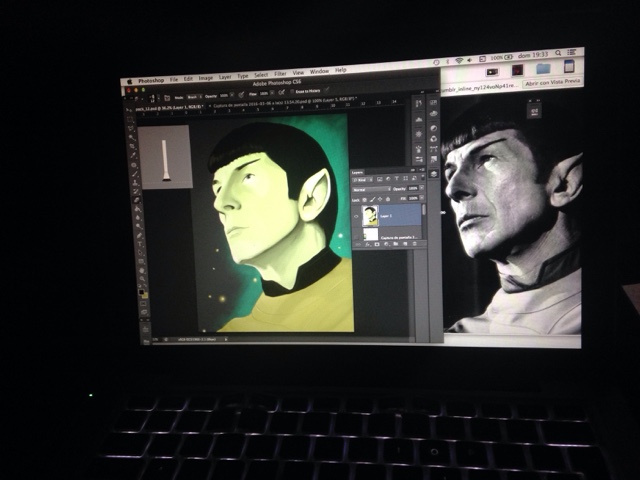Viewport: 640px width, 480px height.
Task: Toggle shape layer filter icon
Action: (x=405, y=178)
